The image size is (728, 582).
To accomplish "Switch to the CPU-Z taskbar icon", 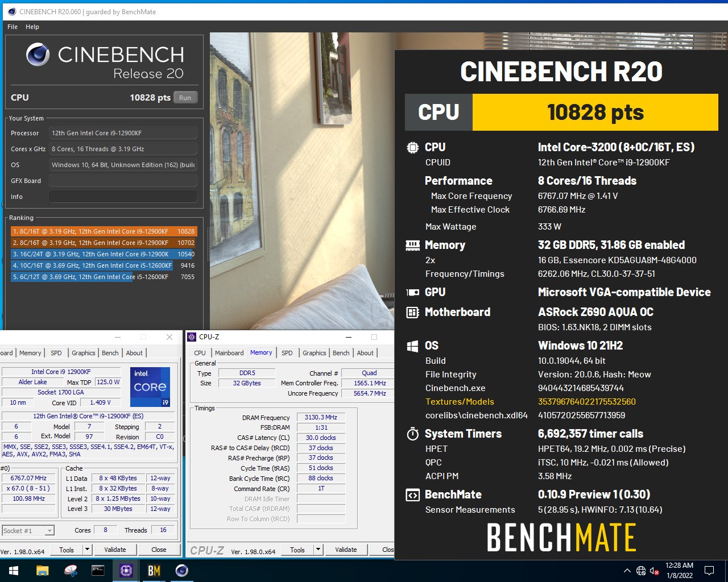I will [x=126, y=570].
